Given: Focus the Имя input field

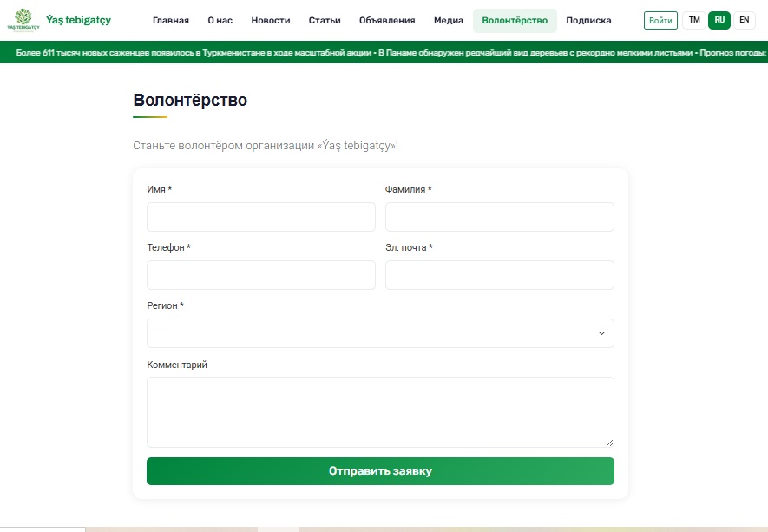Looking at the screenshot, I should (261, 217).
